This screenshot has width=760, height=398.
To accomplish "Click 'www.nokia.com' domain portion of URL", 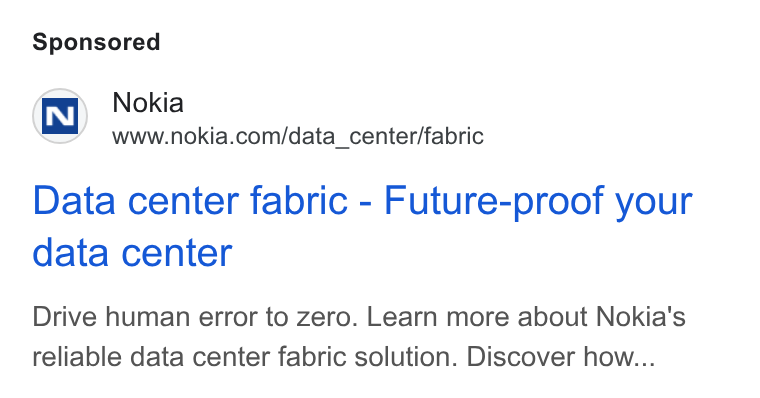I will click(x=197, y=137).
